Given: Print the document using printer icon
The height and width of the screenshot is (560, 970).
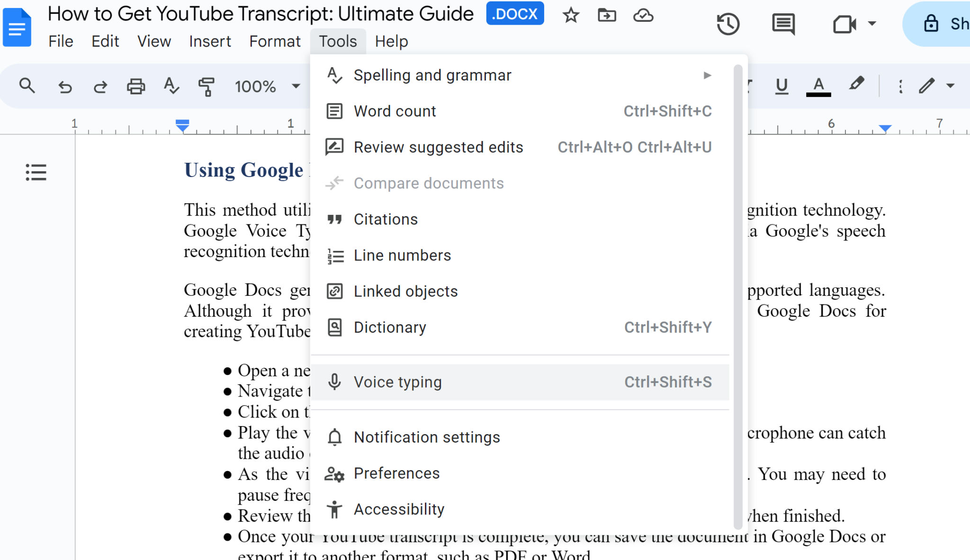Looking at the screenshot, I should point(136,86).
